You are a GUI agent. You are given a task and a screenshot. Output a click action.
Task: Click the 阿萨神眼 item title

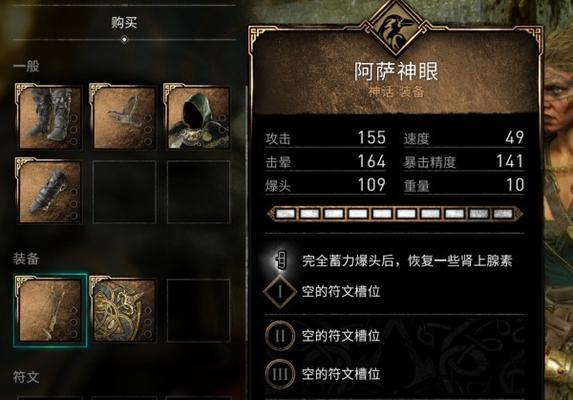[x=396, y=71]
